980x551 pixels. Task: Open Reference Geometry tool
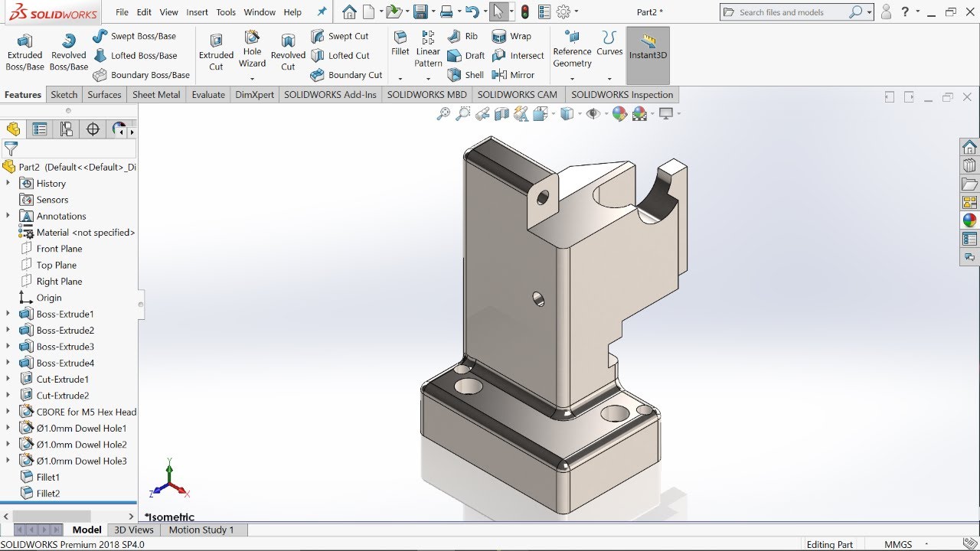click(572, 50)
